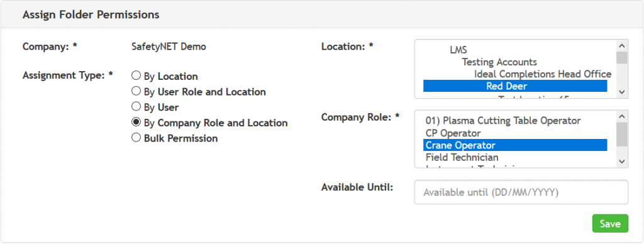This screenshot has height=244, width=644.
Task: Click Location list scroll down arrow
Action: click(622, 92)
